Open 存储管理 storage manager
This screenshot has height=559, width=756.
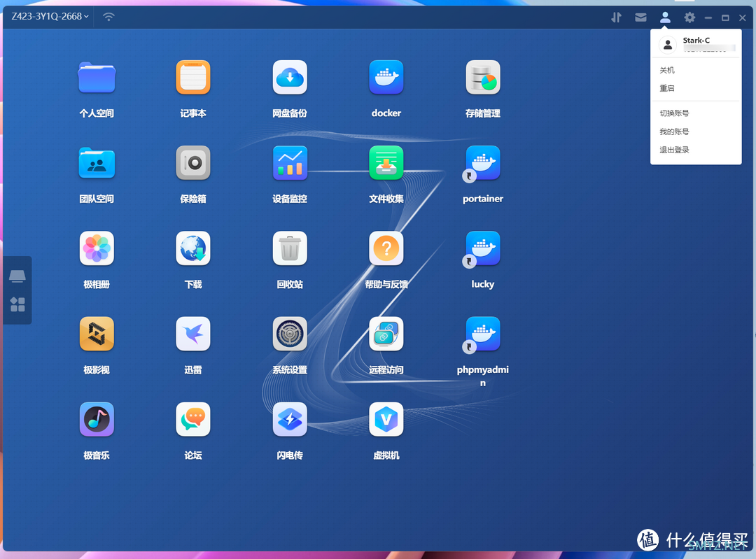(482, 78)
